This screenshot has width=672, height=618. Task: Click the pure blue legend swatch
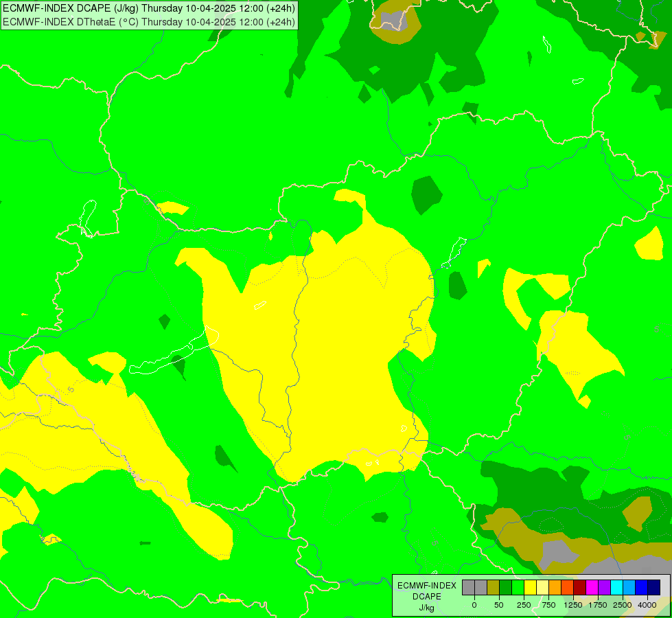click(642, 587)
